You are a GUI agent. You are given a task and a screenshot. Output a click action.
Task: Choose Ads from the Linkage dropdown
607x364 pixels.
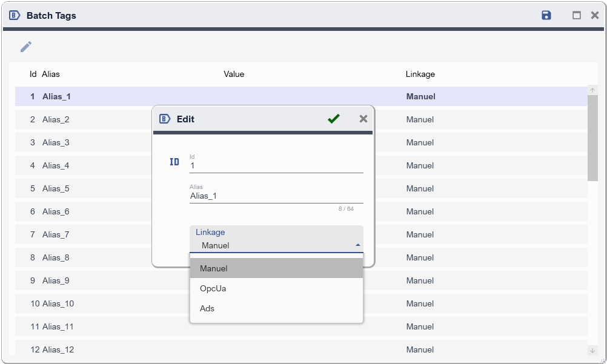(276, 308)
